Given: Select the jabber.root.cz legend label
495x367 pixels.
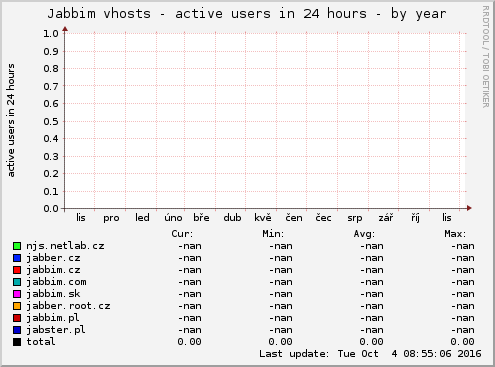Looking at the screenshot, I should [x=68, y=306].
